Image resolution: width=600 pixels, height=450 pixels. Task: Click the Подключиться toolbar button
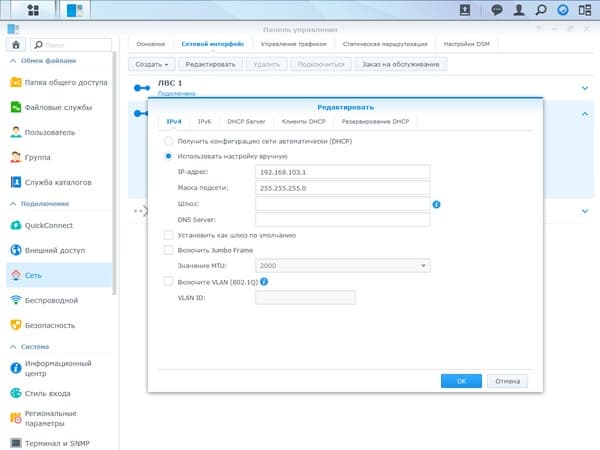point(321,64)
